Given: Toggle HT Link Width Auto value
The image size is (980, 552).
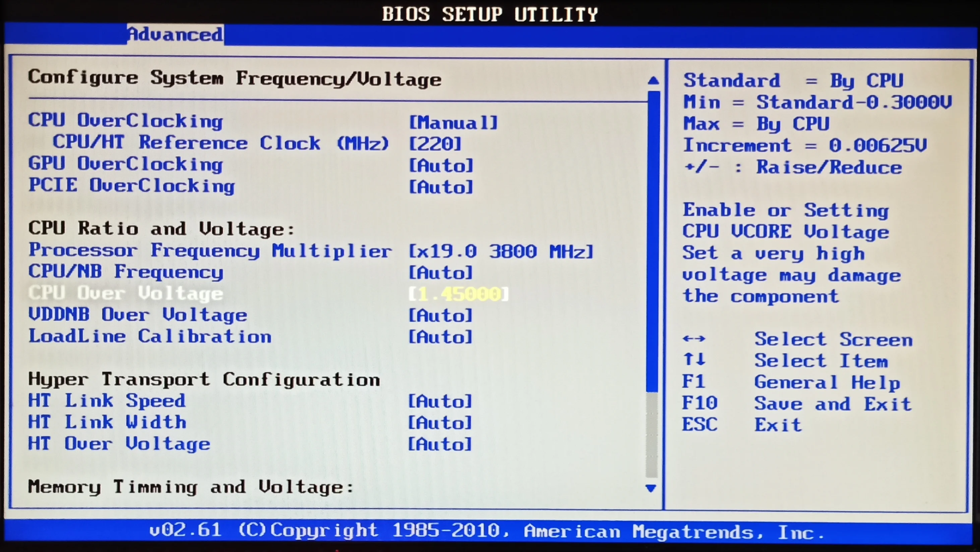Looking at the screenshot, I should pyautogui.click(x=440, y=423).
